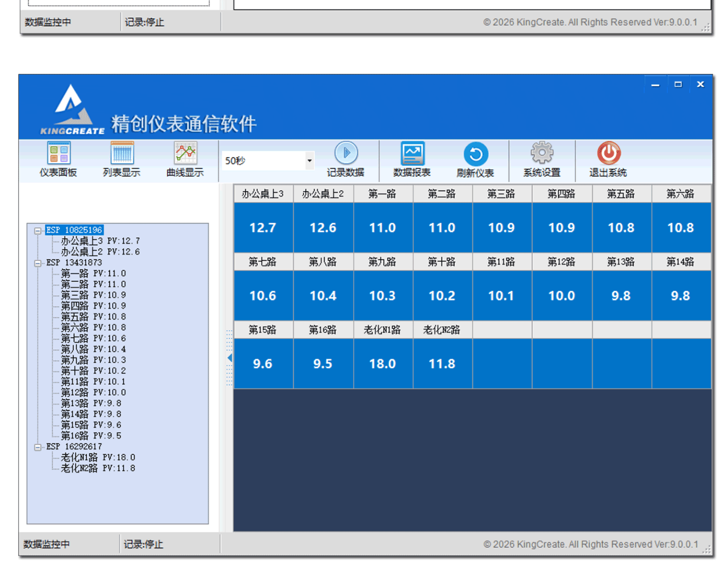The width and height of the screenshot is (728, 573).
Task: Click the 老化N1路 18.0 value tile
Action: (x=382, y=364)
